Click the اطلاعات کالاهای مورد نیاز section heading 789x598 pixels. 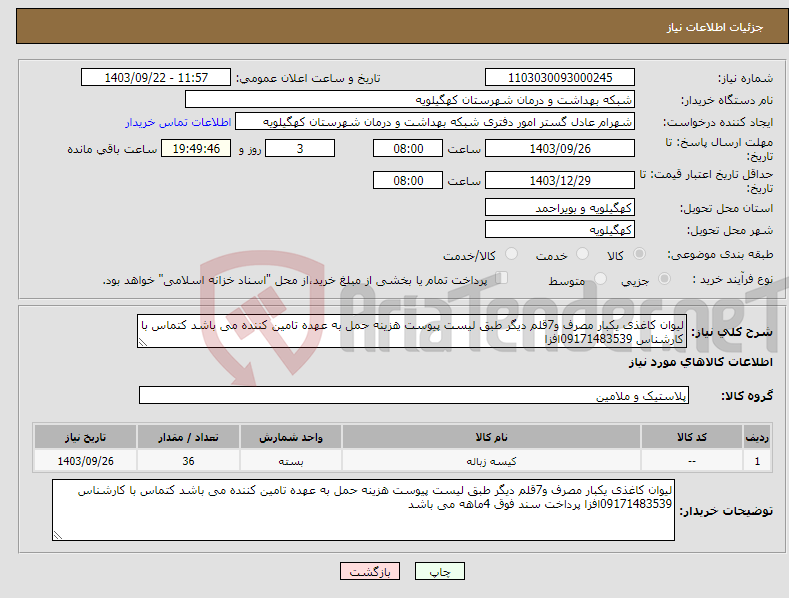click(x=700, y=362)
